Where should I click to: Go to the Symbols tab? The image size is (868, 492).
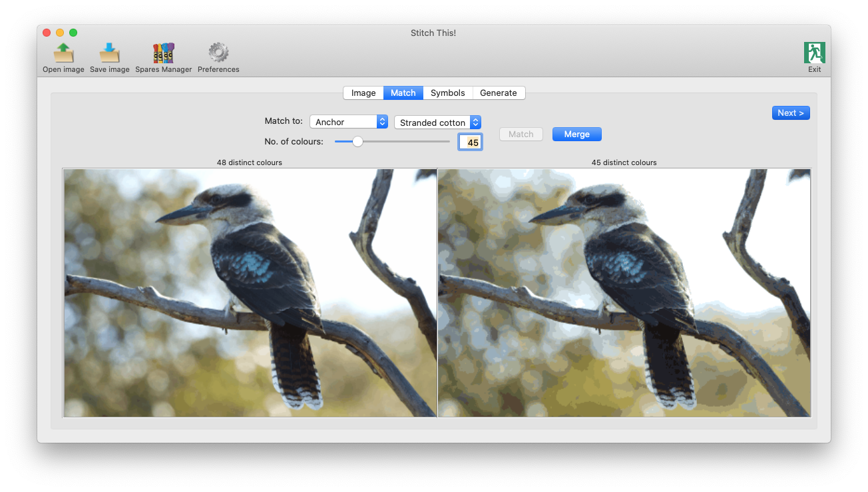point(447,93)
